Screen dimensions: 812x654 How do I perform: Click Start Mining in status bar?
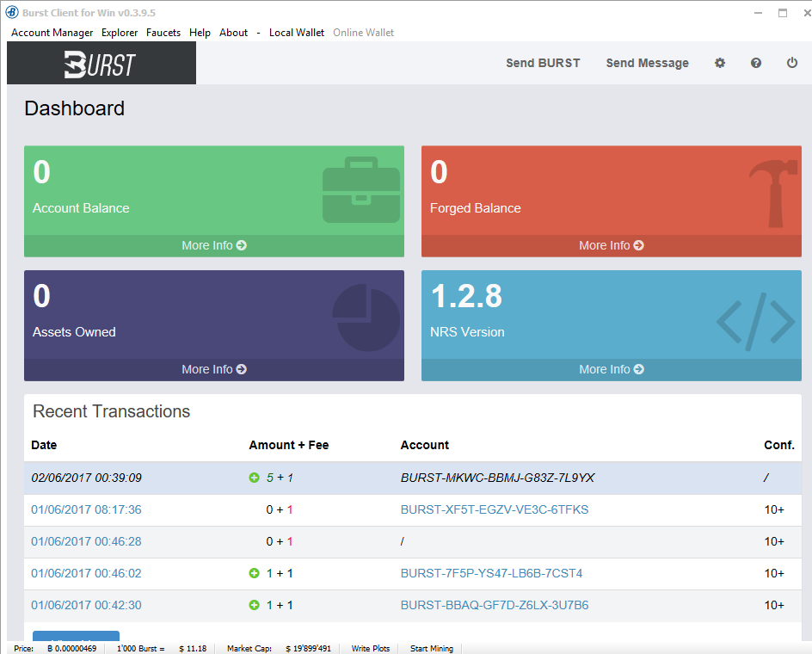pyautogui.click(x=432, y=648)
